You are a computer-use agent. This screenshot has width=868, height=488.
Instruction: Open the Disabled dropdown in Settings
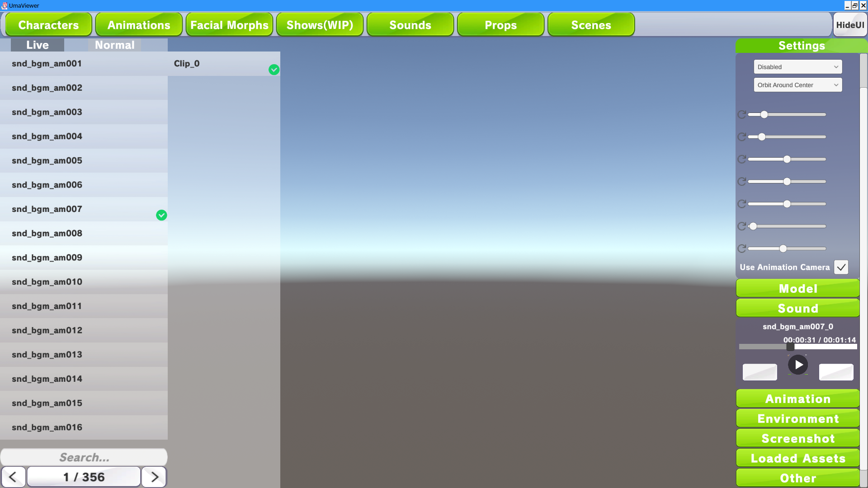click(x=797, y=67)
